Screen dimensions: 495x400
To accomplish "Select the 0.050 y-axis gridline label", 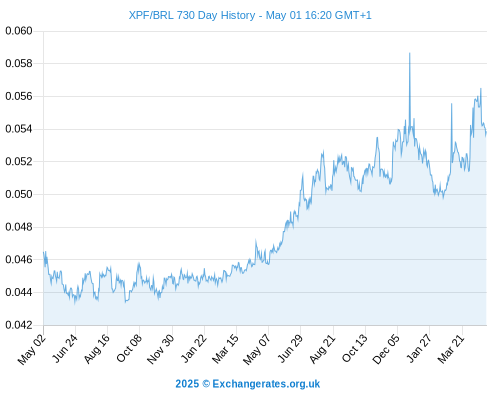I will (19, 194).
